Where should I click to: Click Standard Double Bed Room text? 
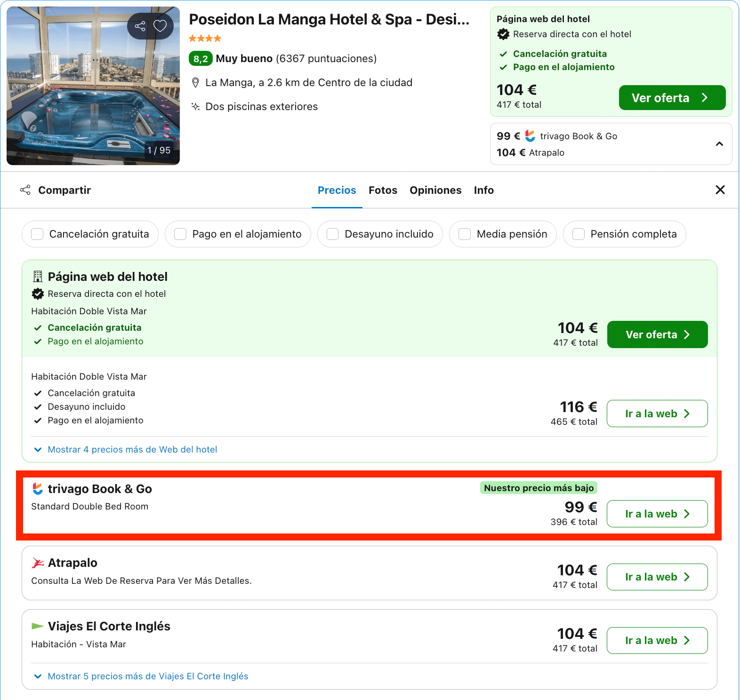[90, 507]
